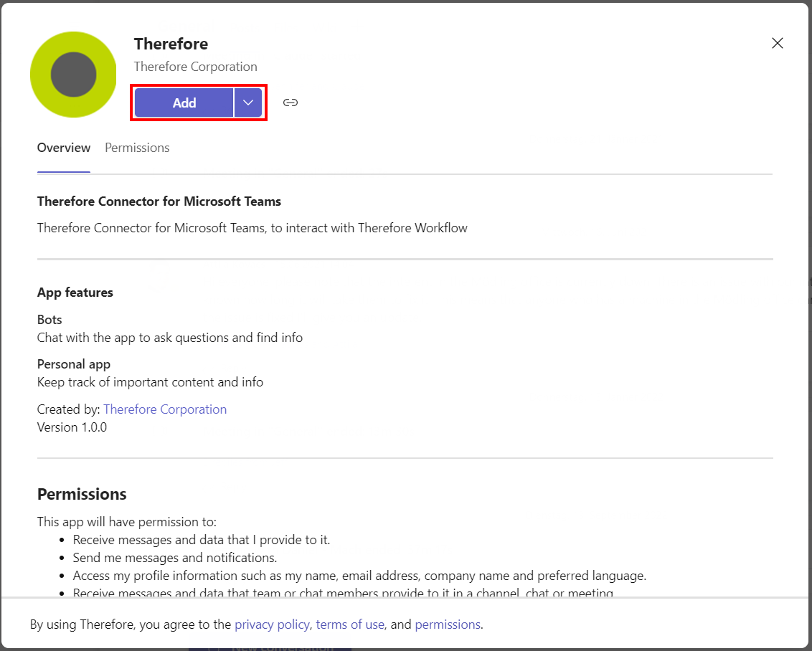Open the terms of use link

[x=350, y=624]
